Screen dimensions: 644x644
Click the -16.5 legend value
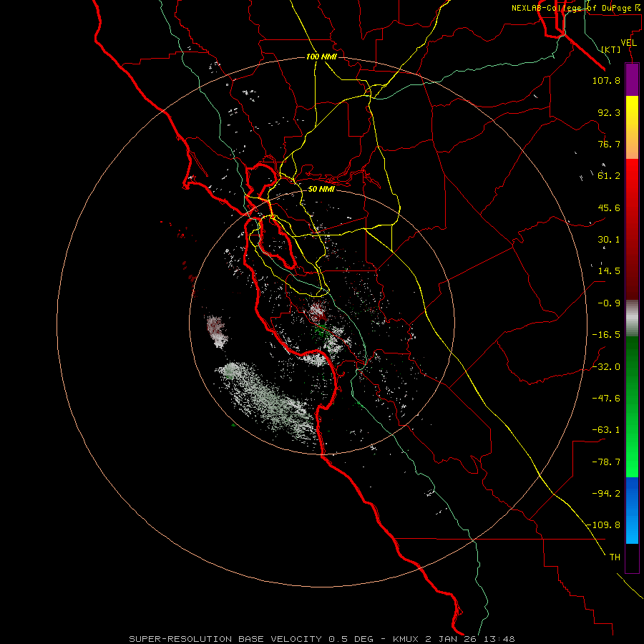606,335
